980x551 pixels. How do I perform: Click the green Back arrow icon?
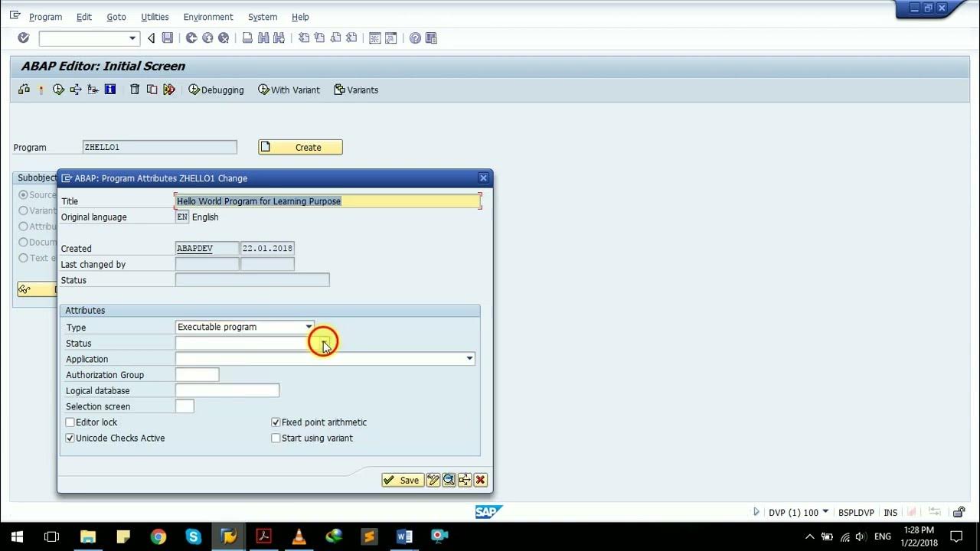(x=191, y=37)
